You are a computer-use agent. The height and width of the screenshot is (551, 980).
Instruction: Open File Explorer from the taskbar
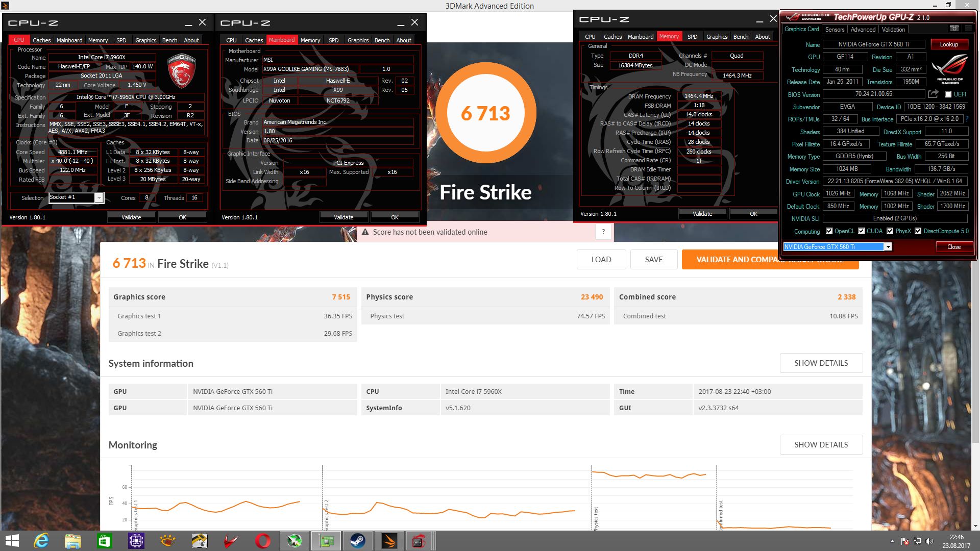73,541
